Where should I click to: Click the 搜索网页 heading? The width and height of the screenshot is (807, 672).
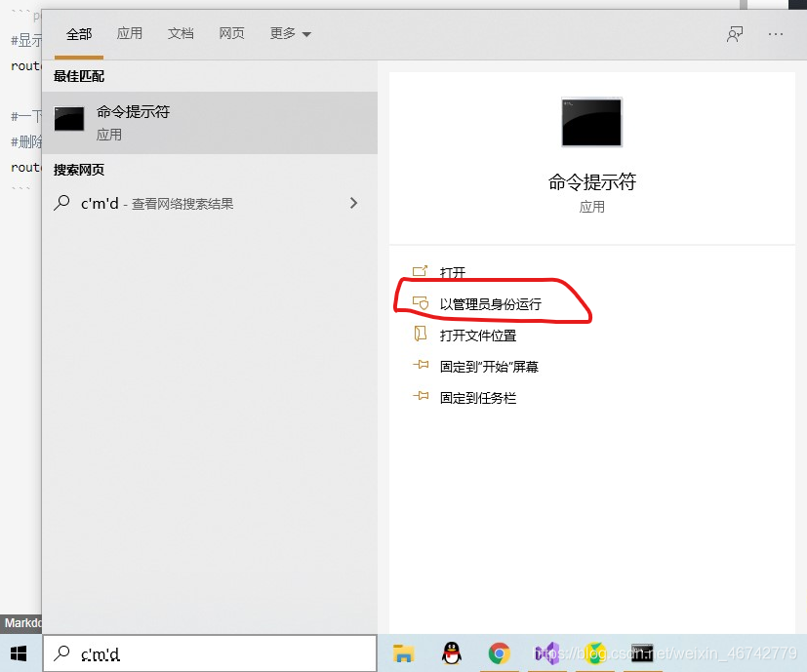(79, 170)
